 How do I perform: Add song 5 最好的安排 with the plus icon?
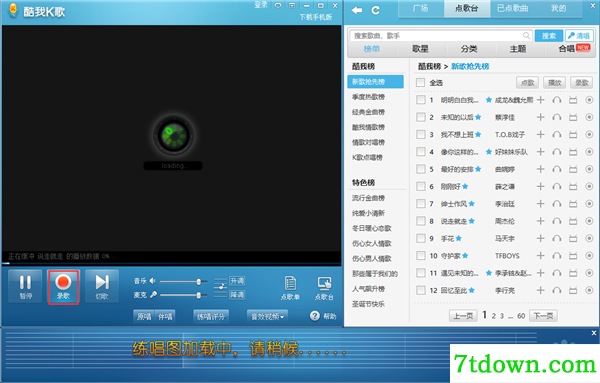[x=540, y=169]
